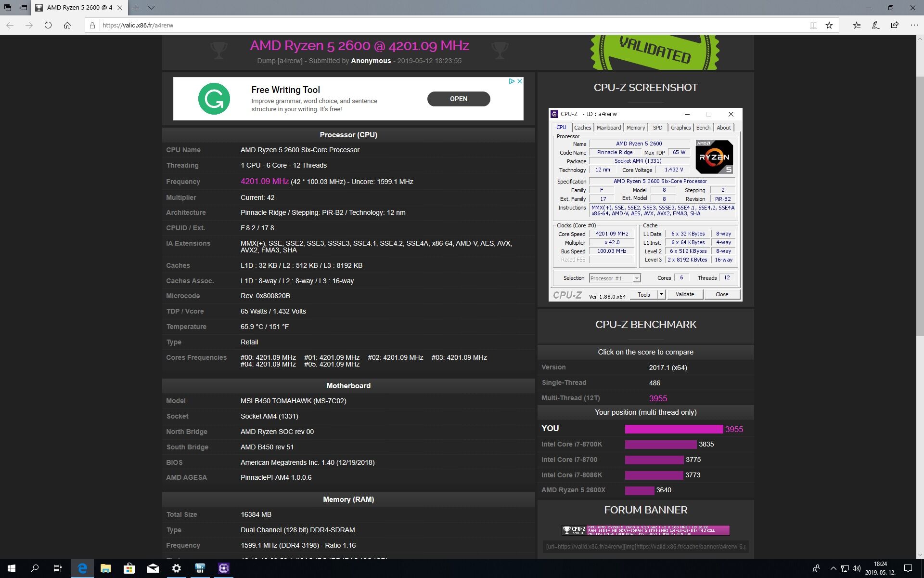The width and height of the screenshot is (924, 578).
Task: Show hidden system tray icons
Action: [834, 568]
